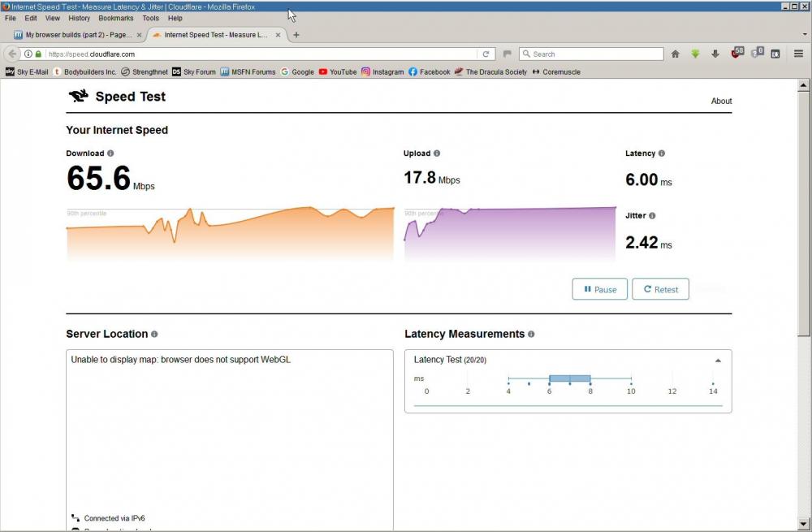Open the new tab plus button
The height and width of the screenshot is (532, 812).
pyautogui.click(x=296, y=35)
